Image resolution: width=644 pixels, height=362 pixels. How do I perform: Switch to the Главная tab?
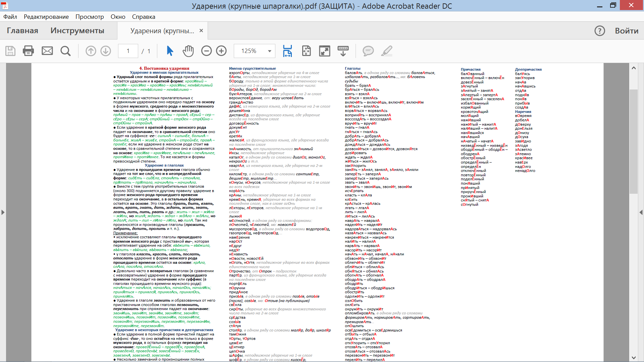[x=22, y=31]
